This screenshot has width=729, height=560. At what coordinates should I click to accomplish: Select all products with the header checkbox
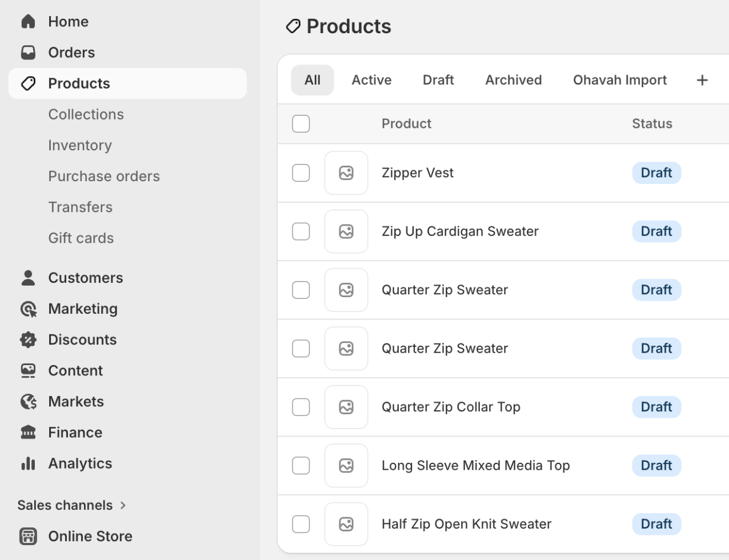pyautogui.click(x=301, y=123)
